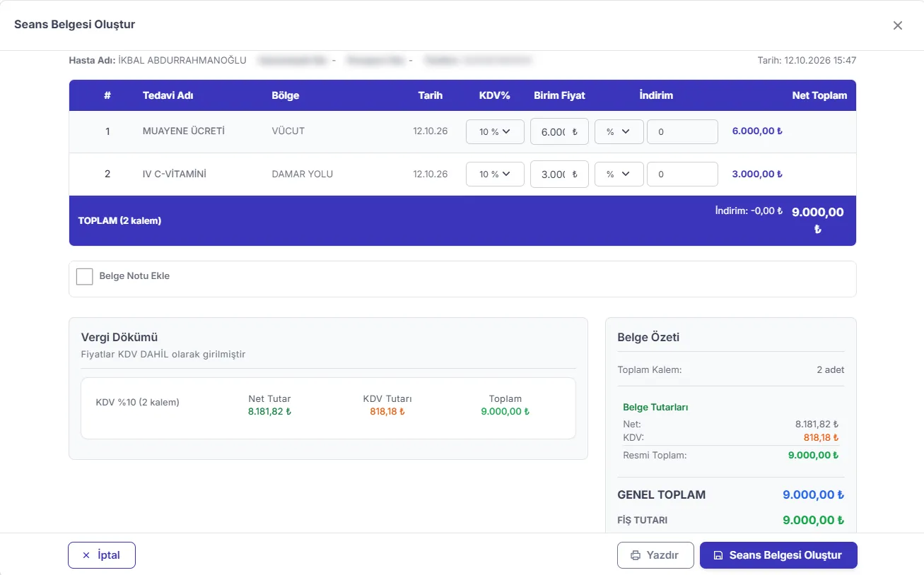Viewport: 924px width, 575px height.
Task: Close the Seans Belgesi Oluştur dialog
Action: coord(898,25)
